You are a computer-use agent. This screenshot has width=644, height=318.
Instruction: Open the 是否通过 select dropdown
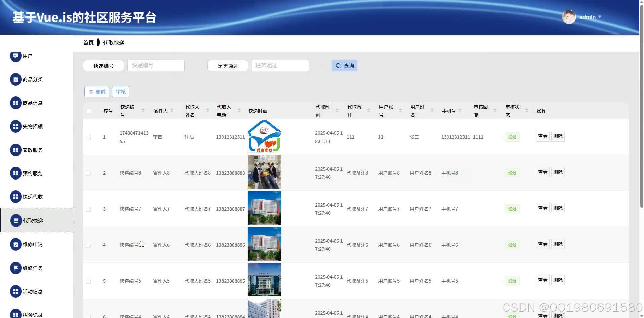click(x=280, y=66)
